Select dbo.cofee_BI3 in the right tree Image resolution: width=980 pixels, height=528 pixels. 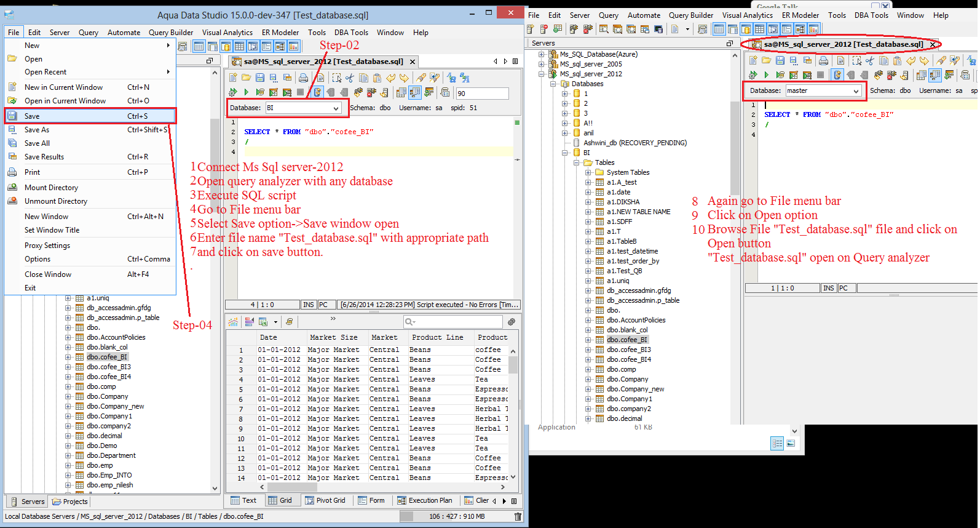click(629, 350)
